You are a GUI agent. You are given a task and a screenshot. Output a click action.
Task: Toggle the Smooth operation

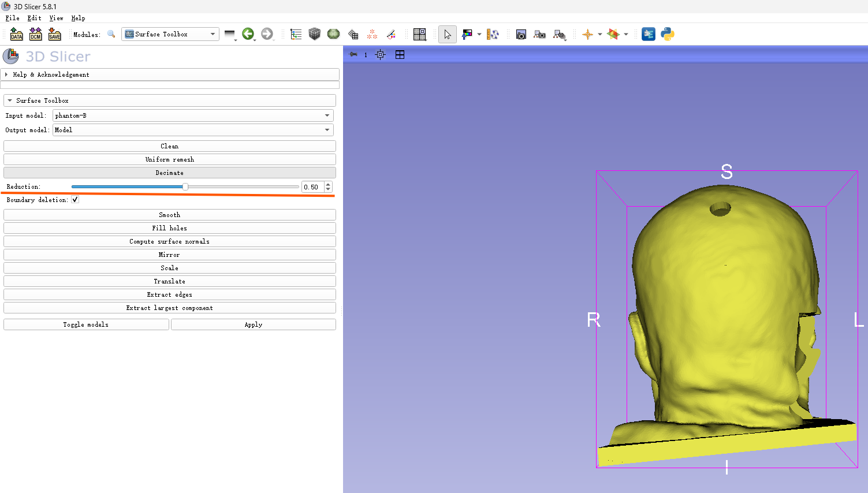170,215
